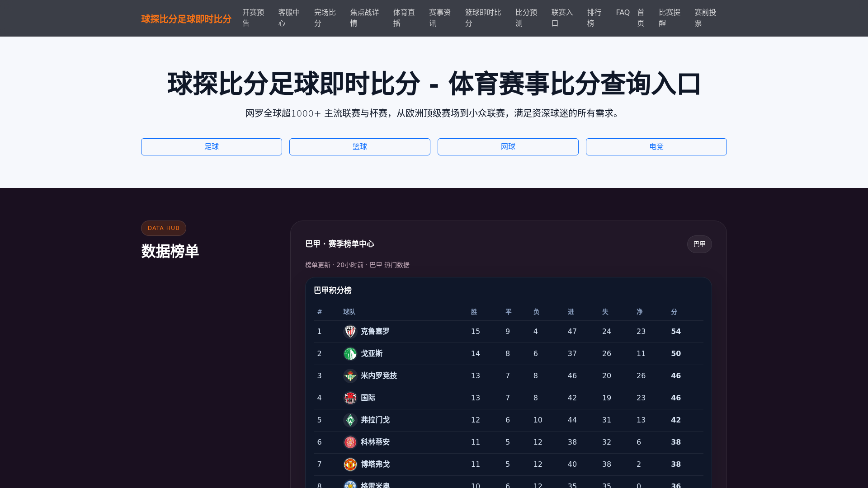
Task: Click team name 克鲁塞罗
Action: [x=375, y=332]
